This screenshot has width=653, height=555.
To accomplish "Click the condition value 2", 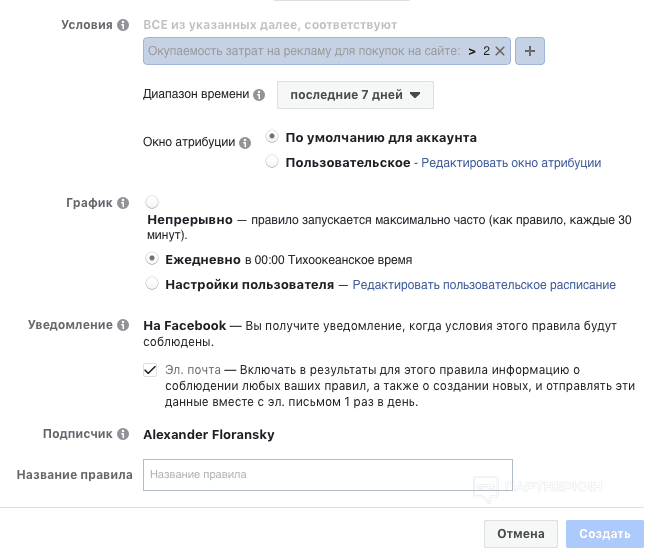I will pyautogui.click(x=486, y=51).
